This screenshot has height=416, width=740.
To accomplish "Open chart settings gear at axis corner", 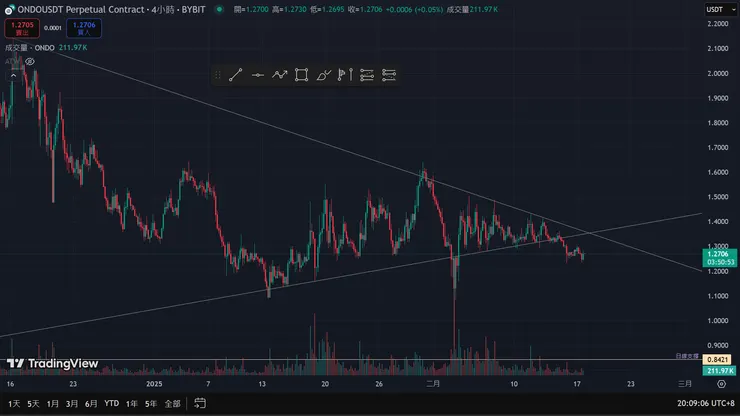I will [721, 384].
